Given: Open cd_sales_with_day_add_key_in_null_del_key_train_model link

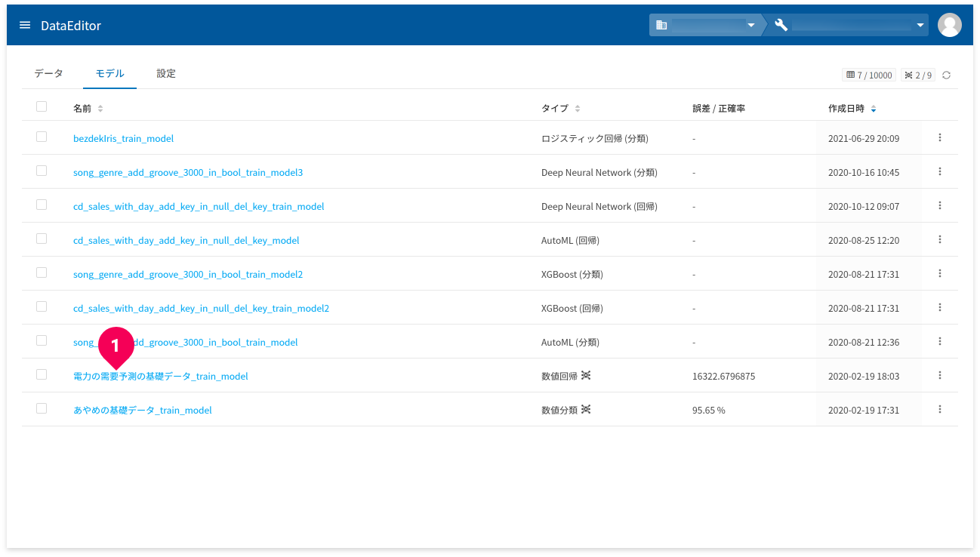Looking at the screenshot, I should coord(199,207).
